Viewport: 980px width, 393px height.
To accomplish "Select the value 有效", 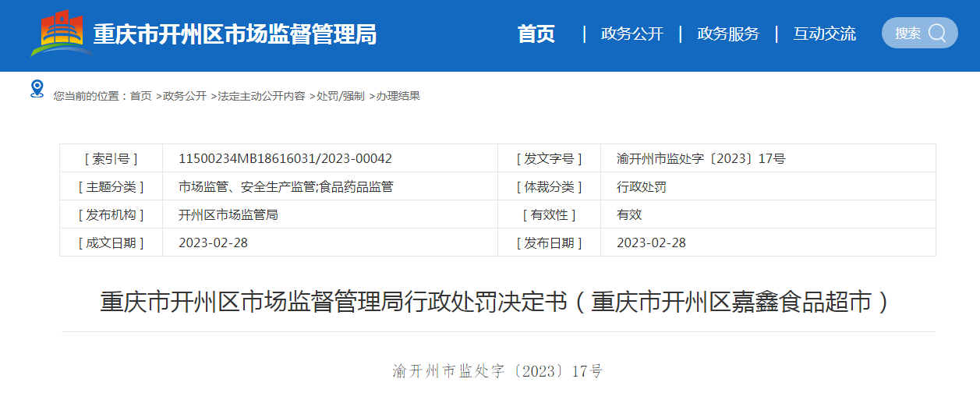I will click(629, 214).
